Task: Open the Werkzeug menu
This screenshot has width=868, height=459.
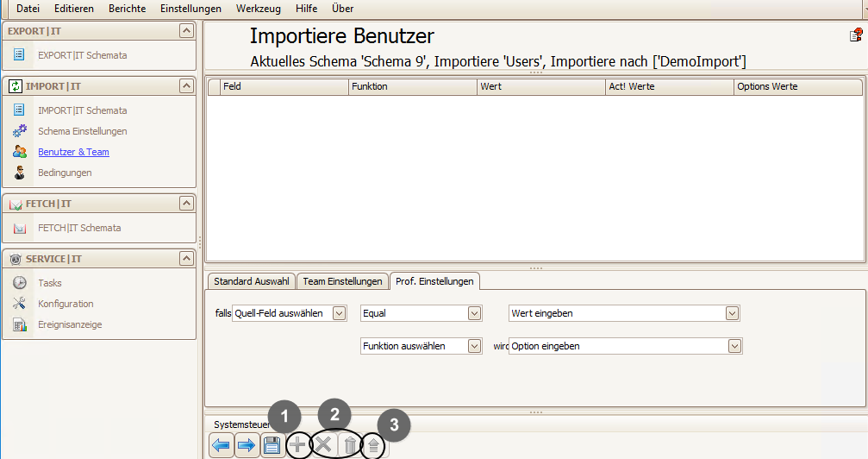Action: (x=258, y=9)
